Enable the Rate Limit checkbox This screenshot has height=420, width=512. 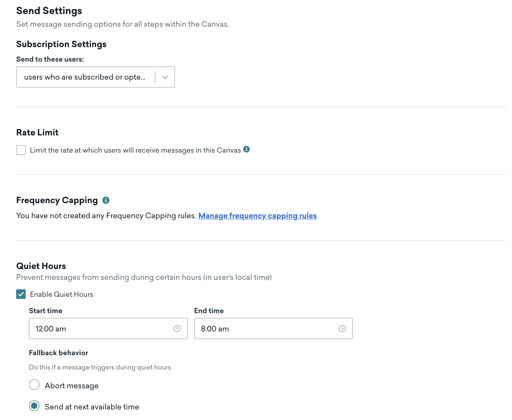click(21, 150)
